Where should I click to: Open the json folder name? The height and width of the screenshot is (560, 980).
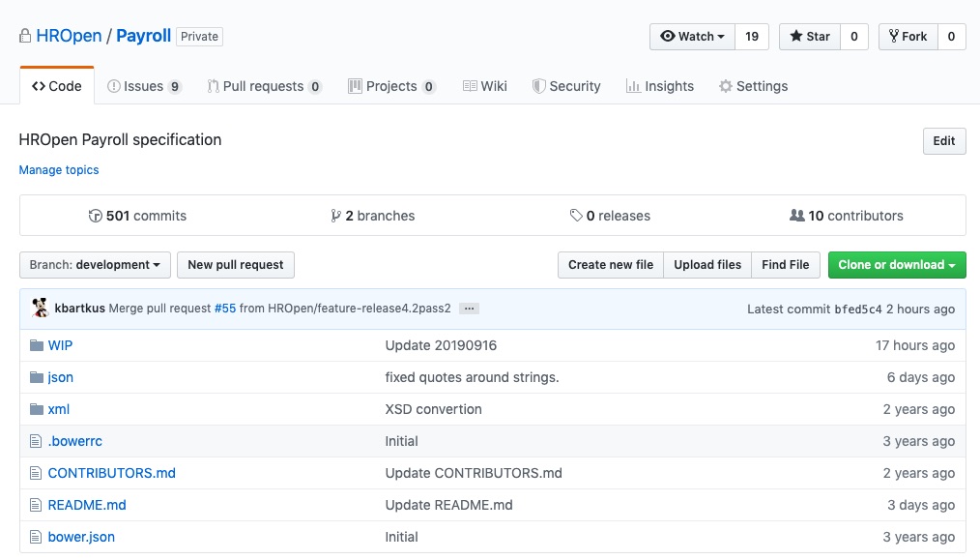(x=61, y=377)
